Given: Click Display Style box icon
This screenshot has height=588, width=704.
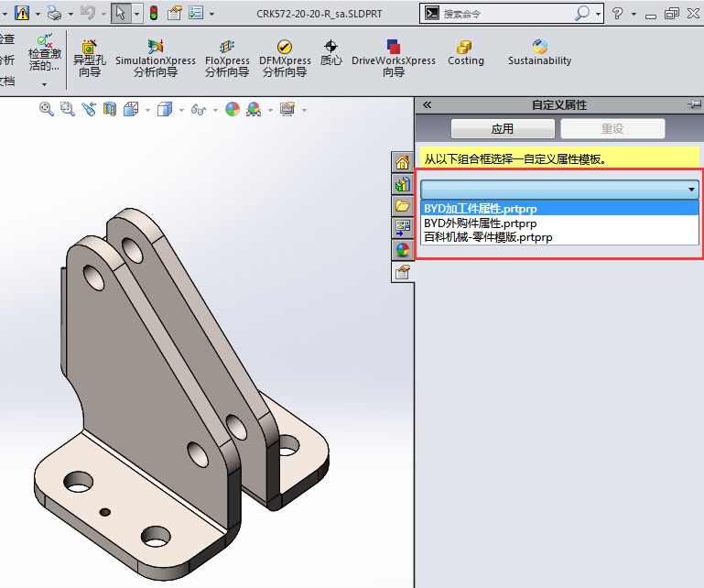Looking at the screenshot, I should (x=164, y=109).
